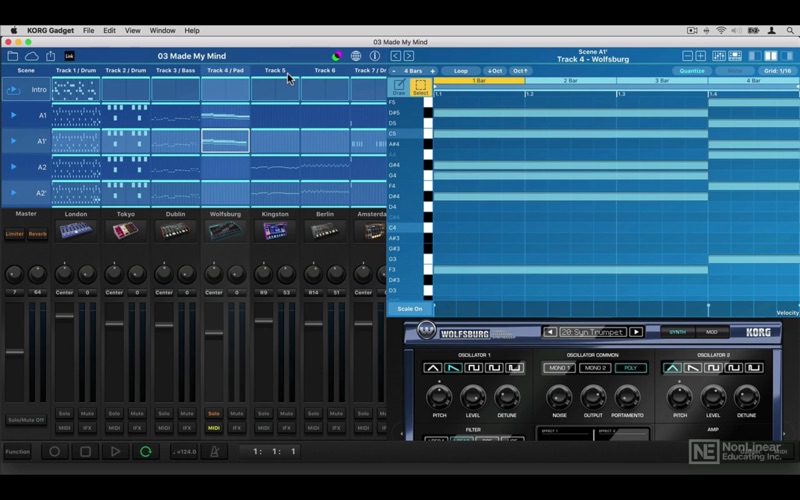The height and width of the screenshot is (500, 800).
Task: Click the Record button in transport
Action: (55, 452)
